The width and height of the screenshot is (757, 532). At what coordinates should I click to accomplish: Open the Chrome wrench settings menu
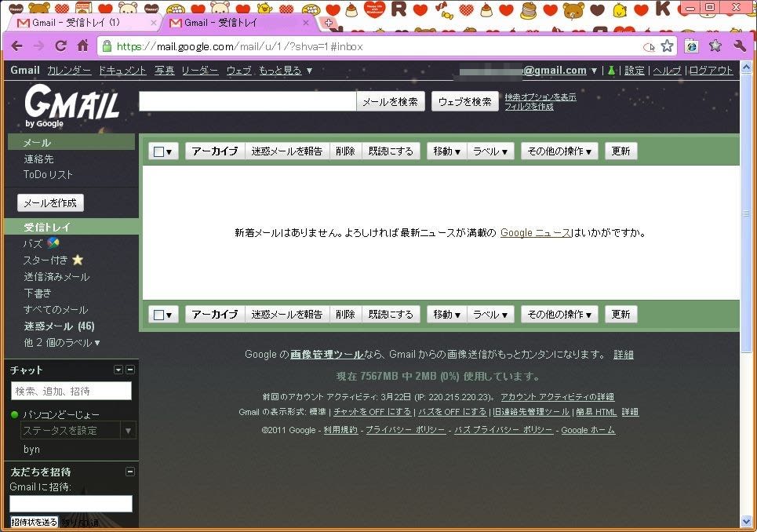click(x=740, y=46)
